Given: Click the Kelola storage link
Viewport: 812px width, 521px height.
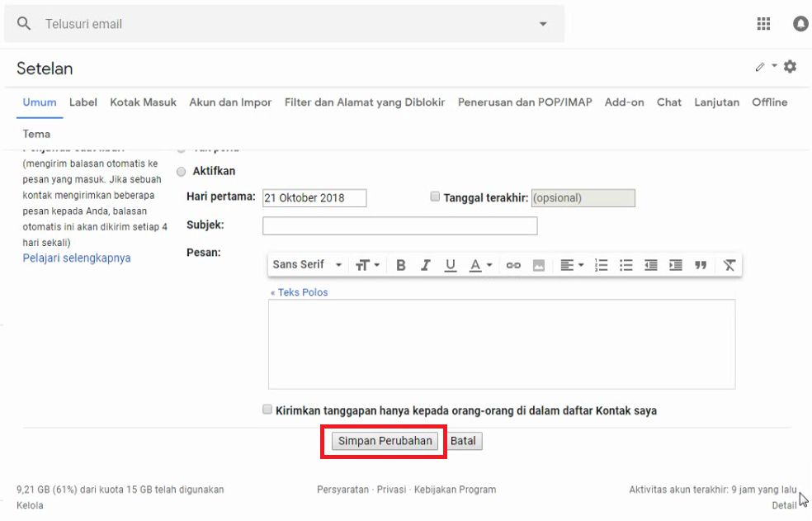Looking at the screenshot, I should click(30, 505).
